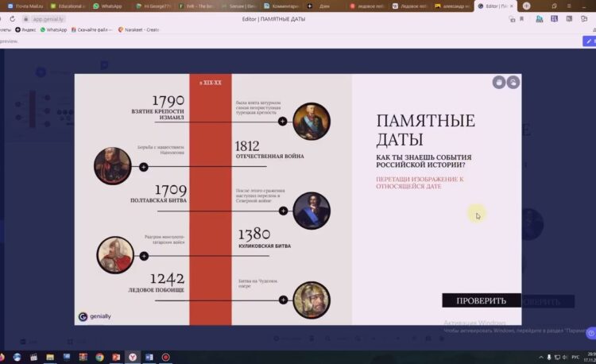The width and height of the screenshot is (596, 364).
Task: Click the plus marker on the 1242 timeline
Action: [x=283, y=300]
